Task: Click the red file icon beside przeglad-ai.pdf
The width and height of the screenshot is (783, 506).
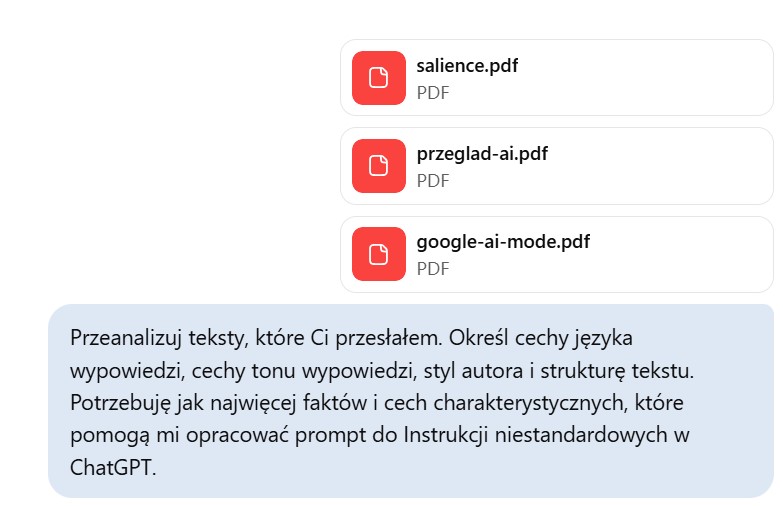Action: [378, 166]
